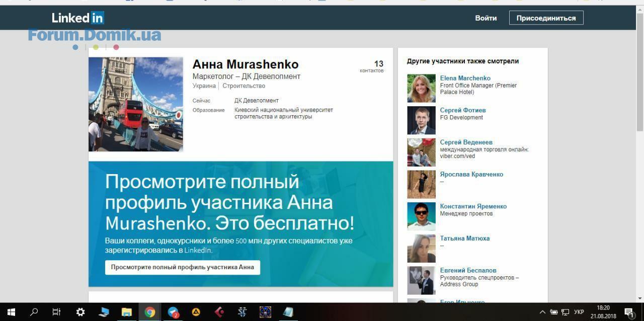Open Telegram from the taskbar

[x=173, y=312]
